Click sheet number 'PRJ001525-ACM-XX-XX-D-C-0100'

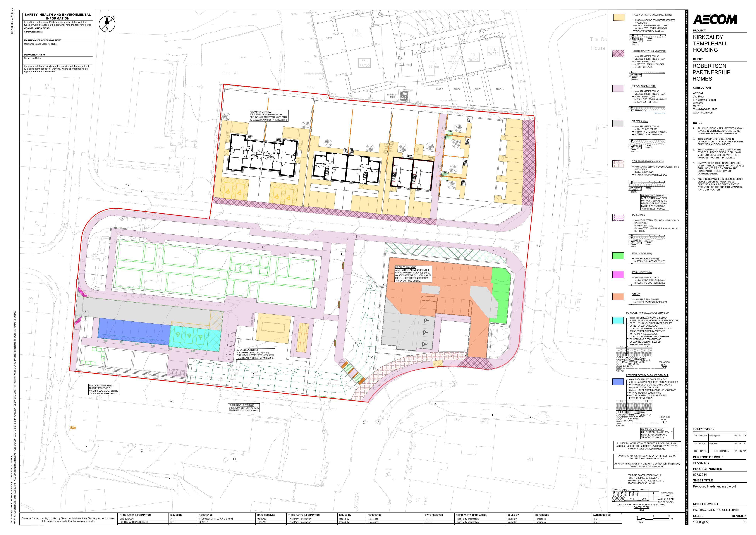[x=716, y=510]
